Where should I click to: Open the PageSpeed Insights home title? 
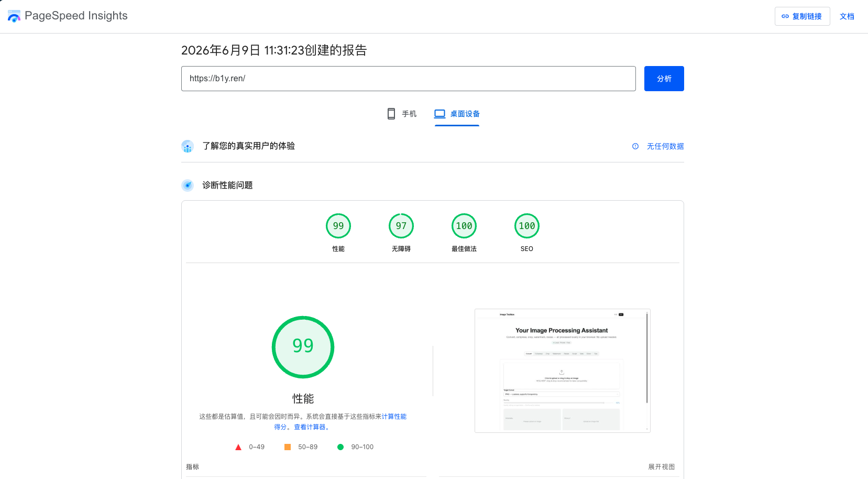(x=76, y=16)
